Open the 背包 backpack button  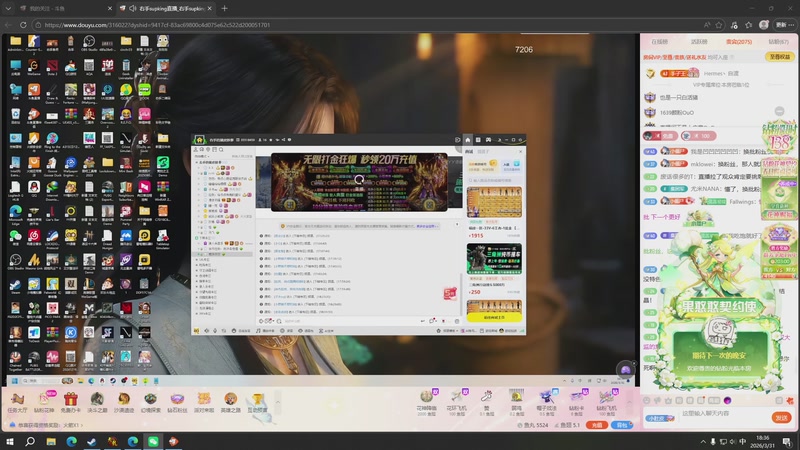pyautogui.click(x=621, y=425)
